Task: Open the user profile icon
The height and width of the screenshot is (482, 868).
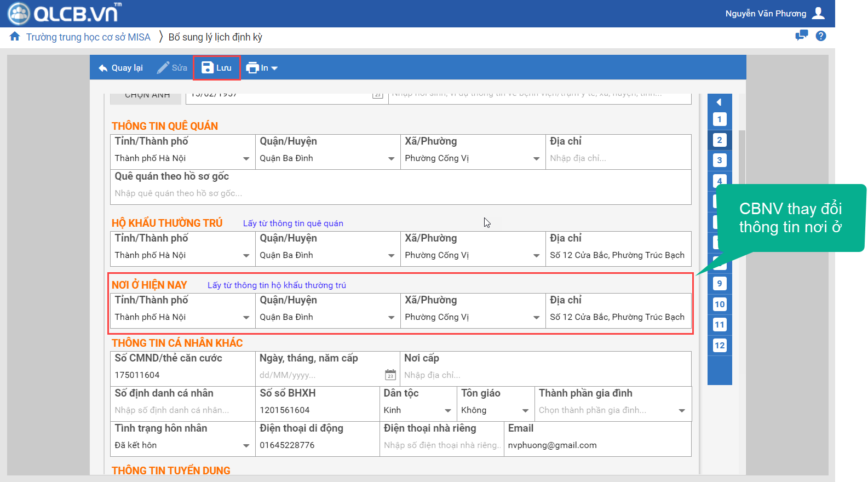Action: tap(818, 13)
